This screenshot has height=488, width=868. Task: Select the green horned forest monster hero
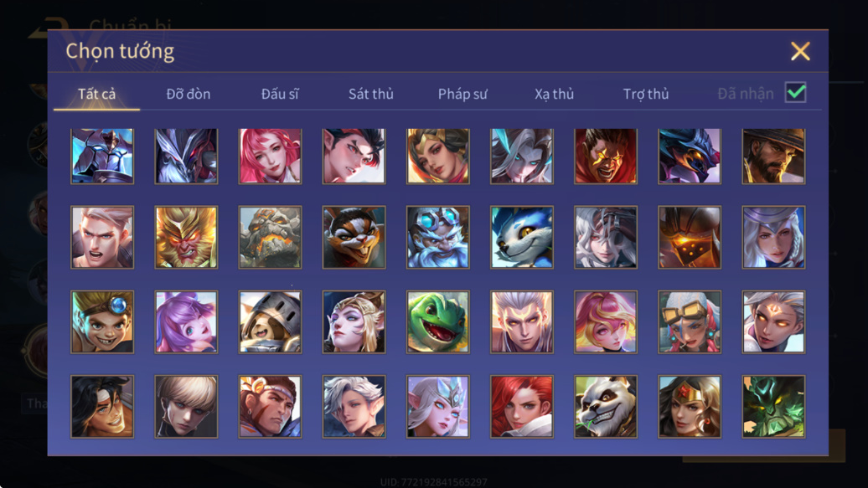(x=773, y=407)
